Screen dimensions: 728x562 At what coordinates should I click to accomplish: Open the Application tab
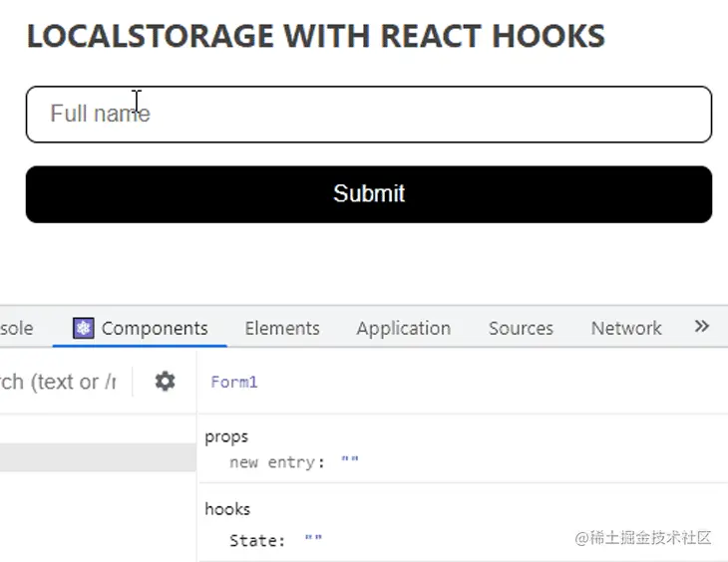(x=404, y=328)
